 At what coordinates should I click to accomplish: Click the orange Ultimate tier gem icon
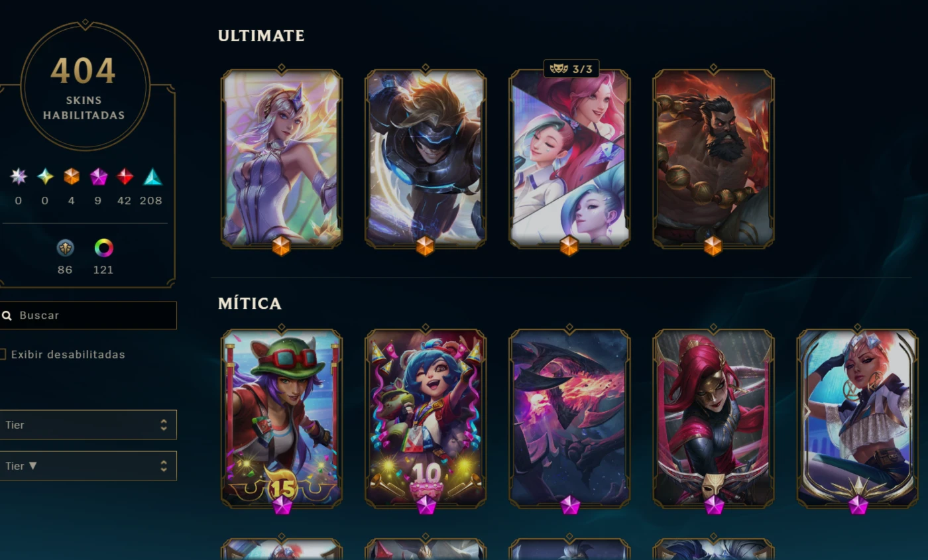click(72, 176)
